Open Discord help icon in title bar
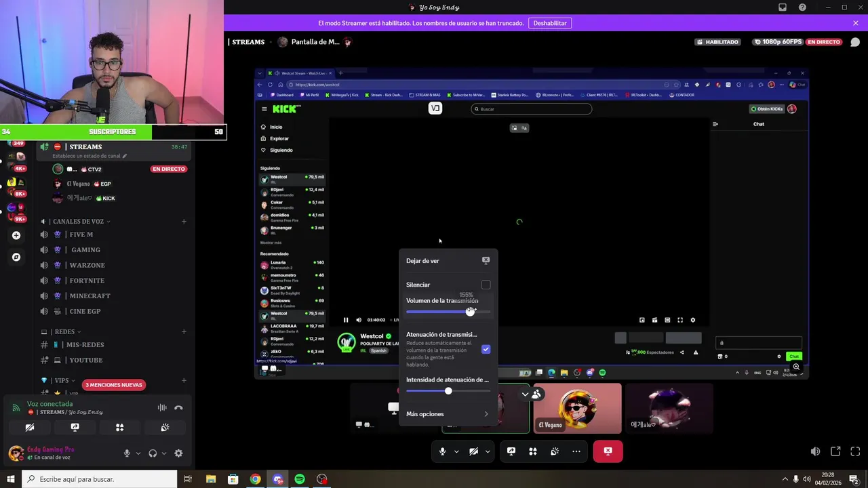This screenshot has height=488, width=868. coord(803,7)
